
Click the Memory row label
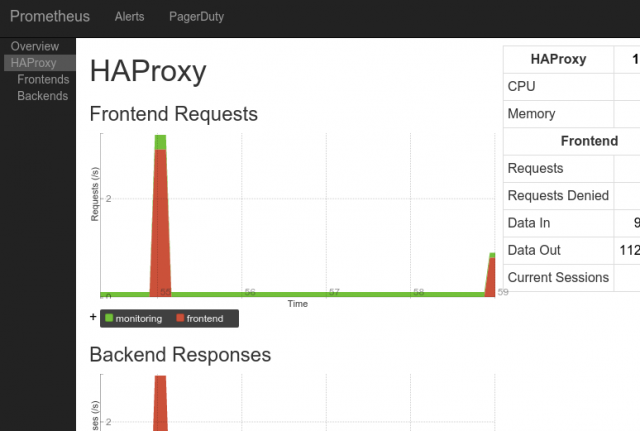(531, 114)
